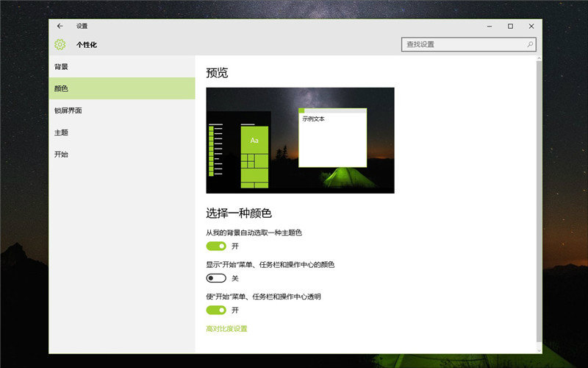Click the scrollbar down arrow

[539, 348]
